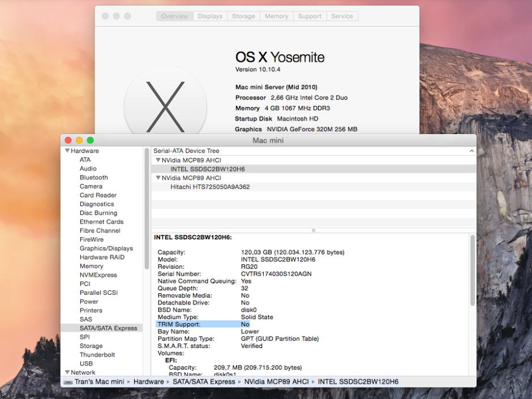Collapse the Hardware section in sidebar
The width and height of the screenshot is (532, 399).
[67, 151]
